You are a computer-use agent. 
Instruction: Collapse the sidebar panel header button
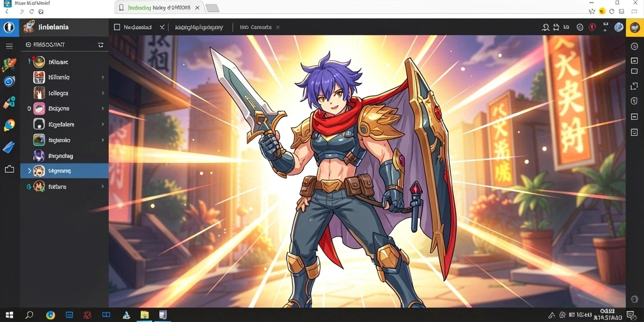[101, 45]
